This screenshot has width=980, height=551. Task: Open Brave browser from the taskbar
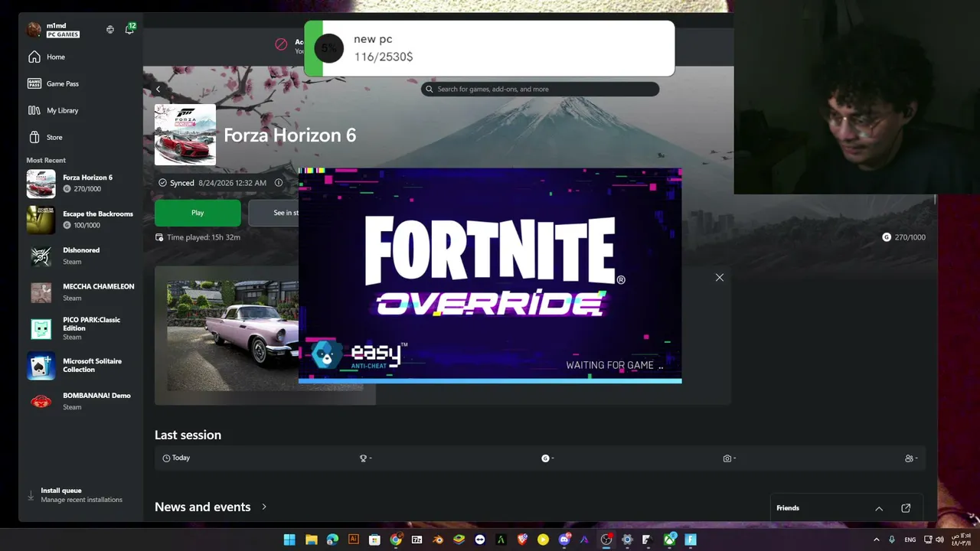(x=522, y=540)
